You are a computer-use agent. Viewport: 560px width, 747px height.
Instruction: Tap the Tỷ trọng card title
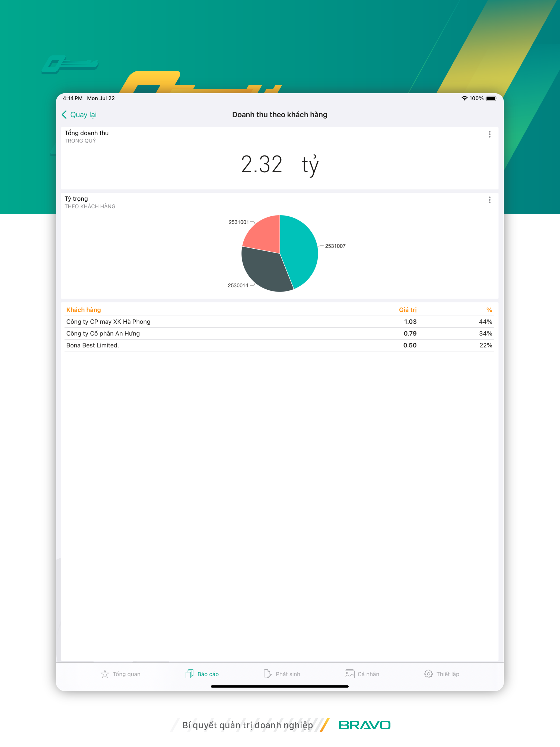[76, 199]
